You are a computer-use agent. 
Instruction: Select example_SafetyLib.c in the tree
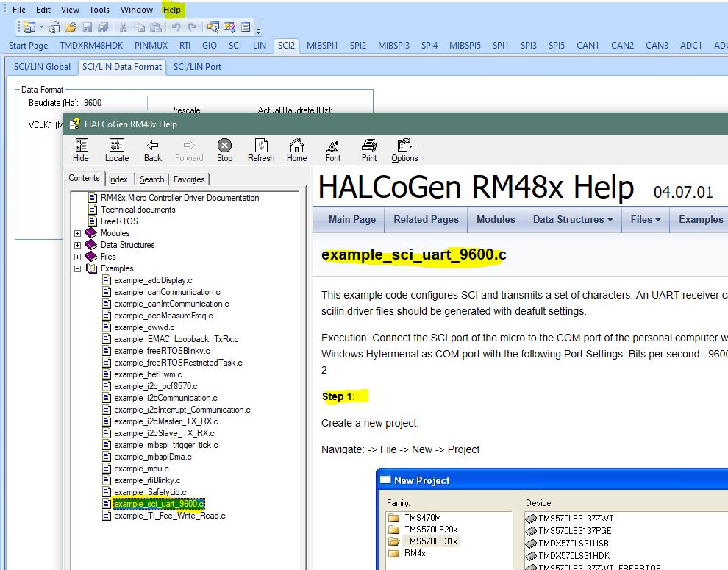tap(150, 492)
